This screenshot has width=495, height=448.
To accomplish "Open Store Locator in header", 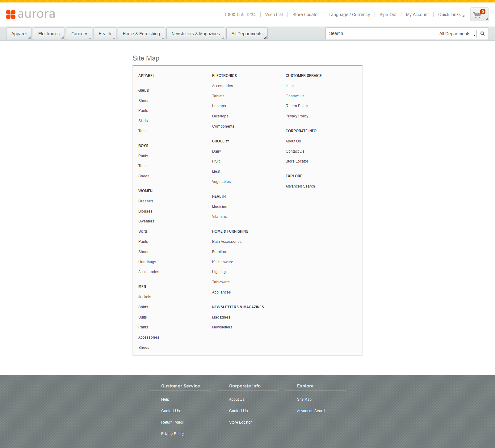I will (306, 15).
